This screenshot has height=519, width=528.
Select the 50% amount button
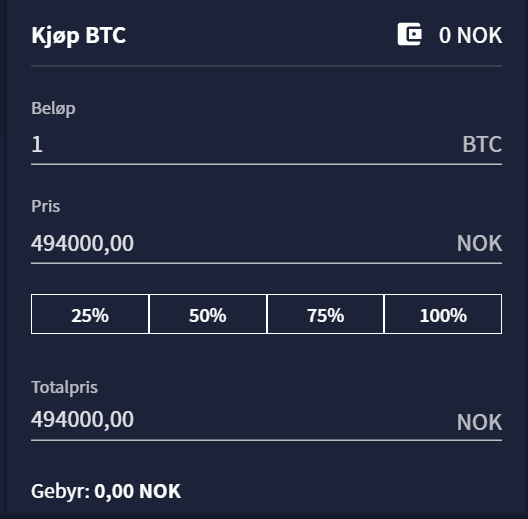208,314
